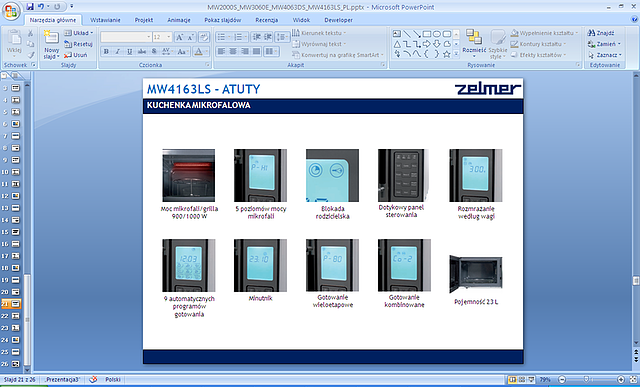Click the Wklej paste icon
The width and height of the screenshot is (640, 387).
(14, 37)
